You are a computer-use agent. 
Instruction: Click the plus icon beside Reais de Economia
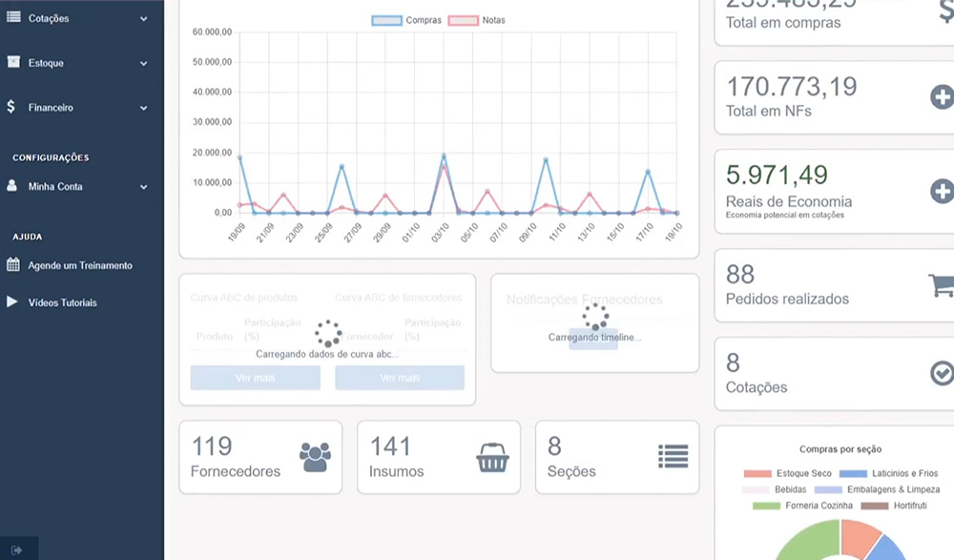[941, 191]
